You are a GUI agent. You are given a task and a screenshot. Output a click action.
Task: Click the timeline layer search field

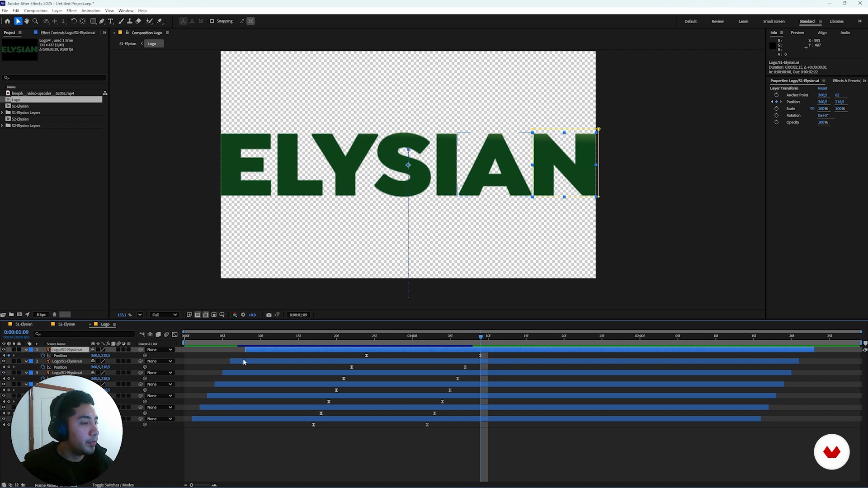click(x=85, y=334)
